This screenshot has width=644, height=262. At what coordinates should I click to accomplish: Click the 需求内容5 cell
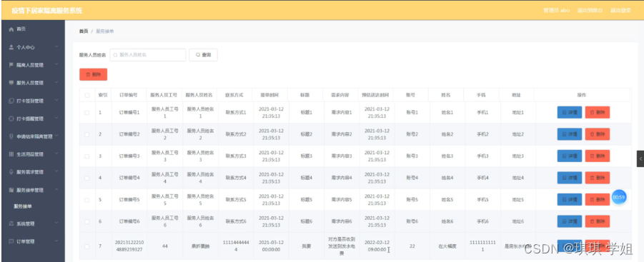click(x=342, y=200)
